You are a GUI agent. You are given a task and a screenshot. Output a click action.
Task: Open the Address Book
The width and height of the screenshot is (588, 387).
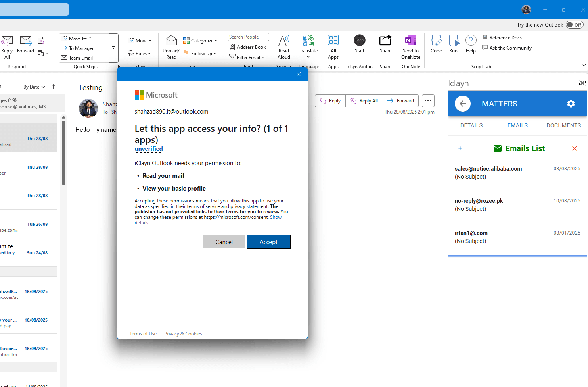pyautogui.click(x=248, y=47)
